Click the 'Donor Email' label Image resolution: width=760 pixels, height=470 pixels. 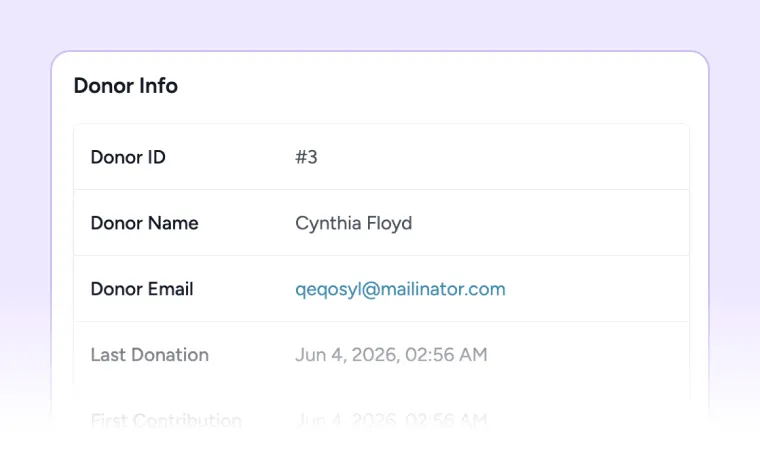(142, 289)
